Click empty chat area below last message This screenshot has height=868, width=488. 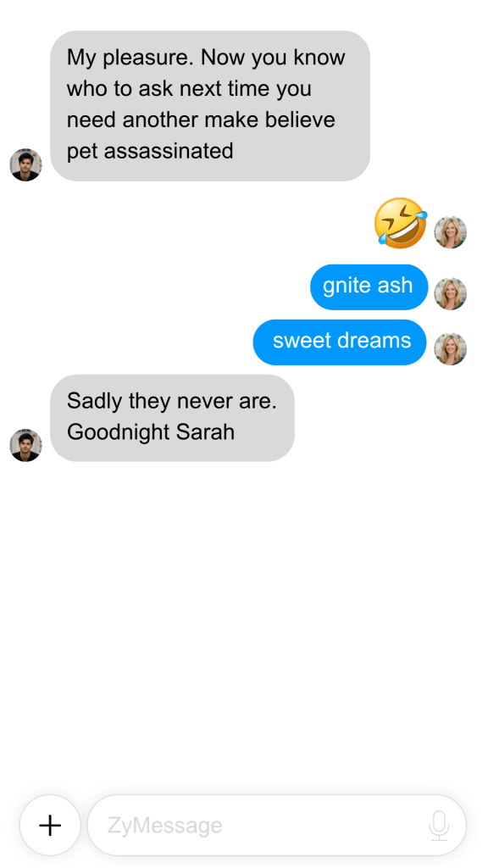pyautogui.click(x=243, y=626)
